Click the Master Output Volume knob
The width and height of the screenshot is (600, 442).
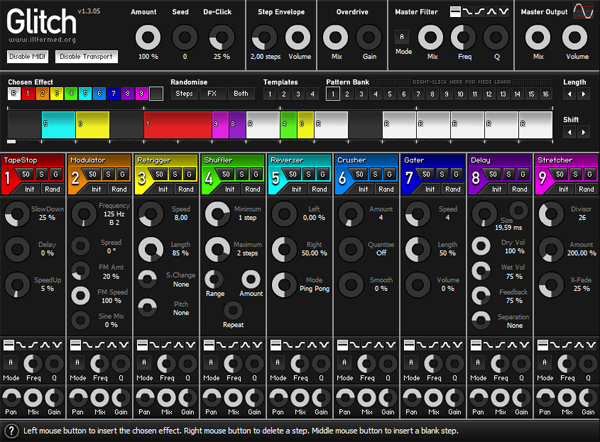(x=574, y=38)
